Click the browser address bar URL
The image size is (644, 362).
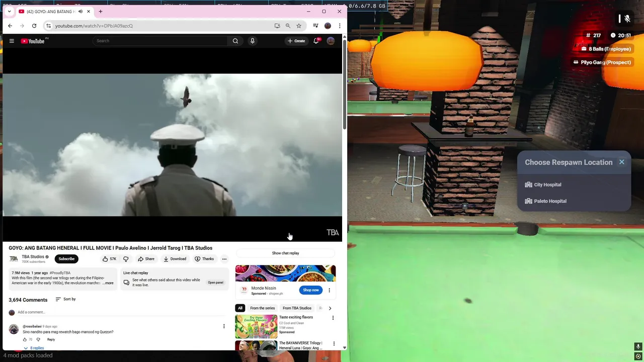click(x=94, y=26)
